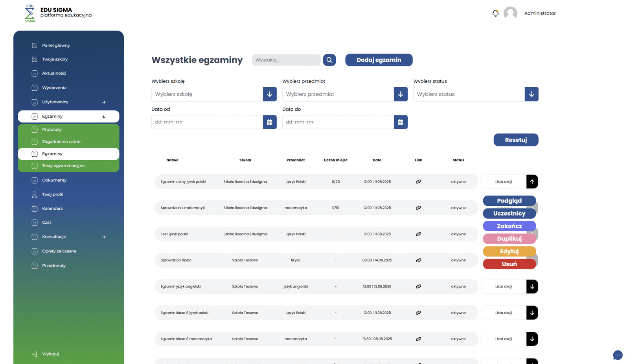Click link icon for Egzamin język angielski
The image size is (629, 364).
point(418,287)
